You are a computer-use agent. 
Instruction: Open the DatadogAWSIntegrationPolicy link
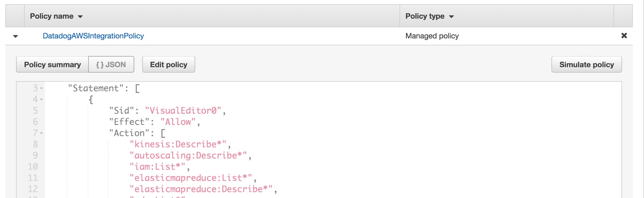coord(93,36)
